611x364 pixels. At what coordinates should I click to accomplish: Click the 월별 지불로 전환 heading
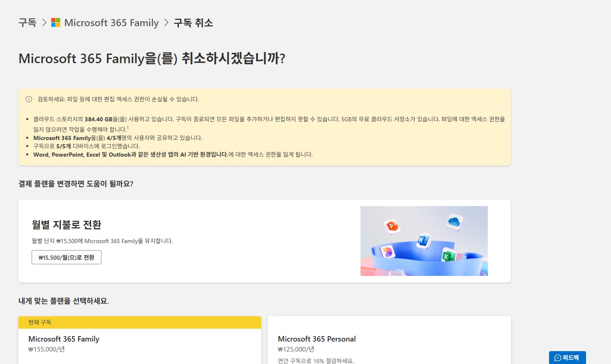67,225
